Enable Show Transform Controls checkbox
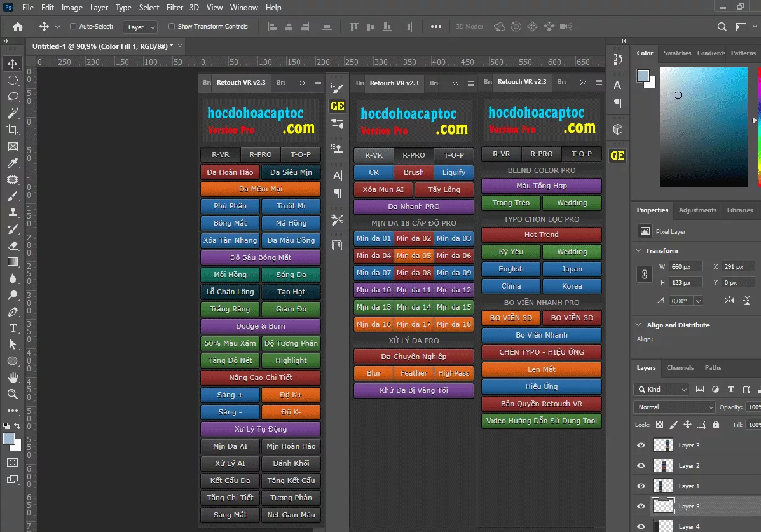Viewport: 761px width, 532px height. coord(172,27)
